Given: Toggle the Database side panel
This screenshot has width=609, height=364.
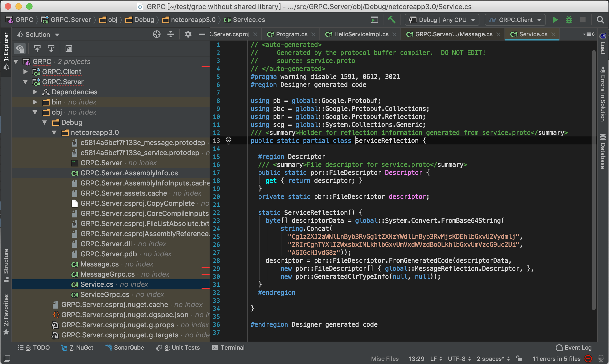Looking at the screenshot, I should click(x=603, y=151).
